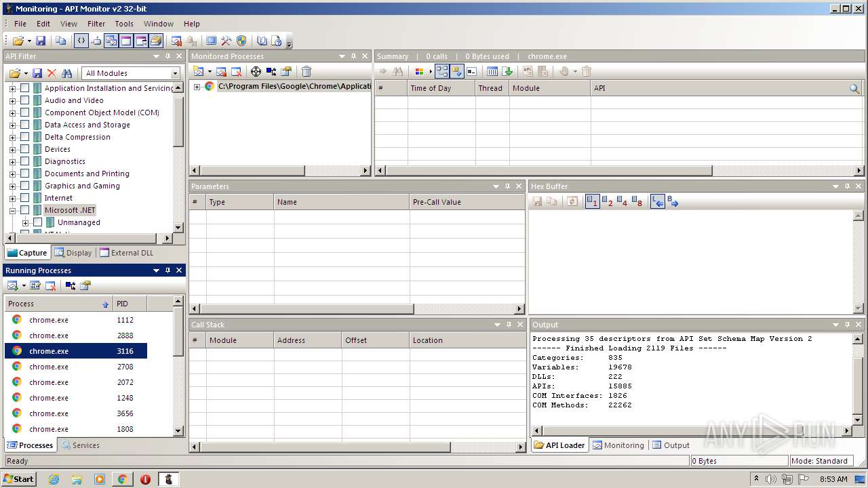Check the Unmanaged checkbox

(38, 222)
